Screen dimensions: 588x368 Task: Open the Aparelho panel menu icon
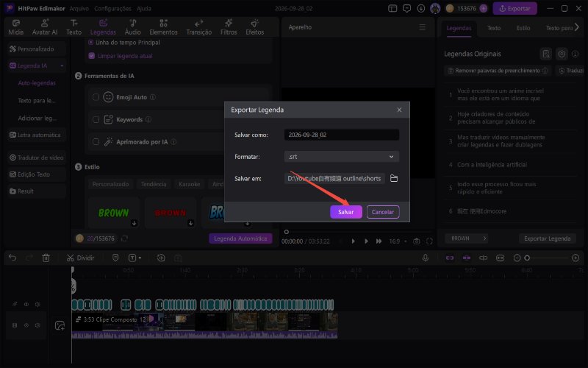click(x=422, y=27)
